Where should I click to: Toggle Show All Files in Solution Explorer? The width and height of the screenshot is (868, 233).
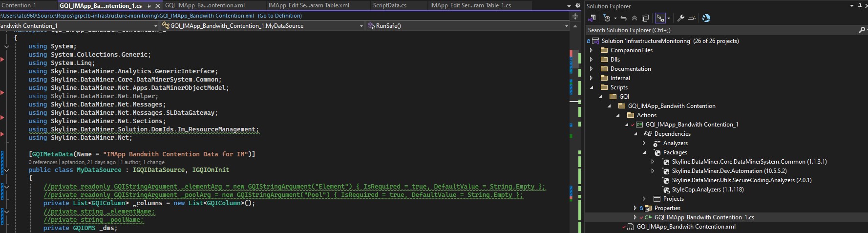645,18
